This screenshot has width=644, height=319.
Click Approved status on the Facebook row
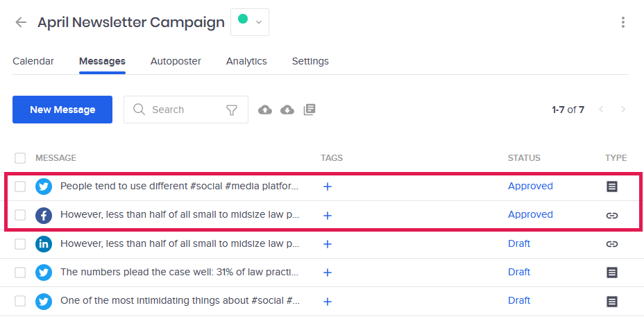pyautogui.click(x=530, y=215)
